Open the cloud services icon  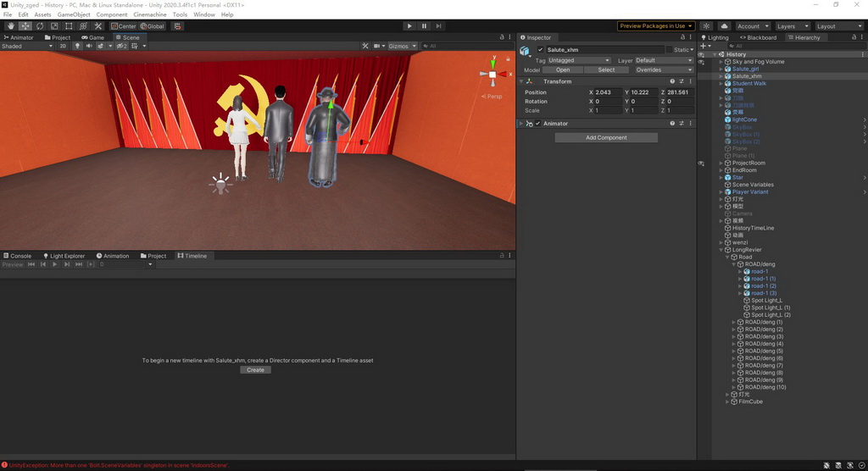725,26
